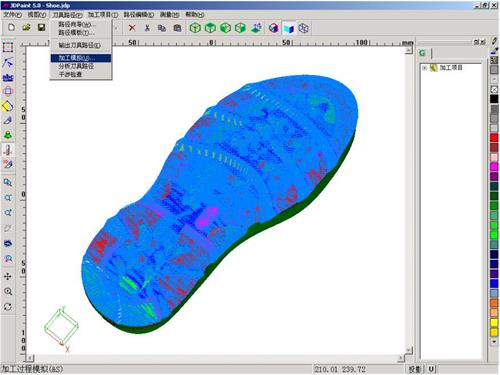The height and width of the screenshot is (375, 500).
Task: Select the 分析刀具路径 menu entry
Action: coord(76,66)
